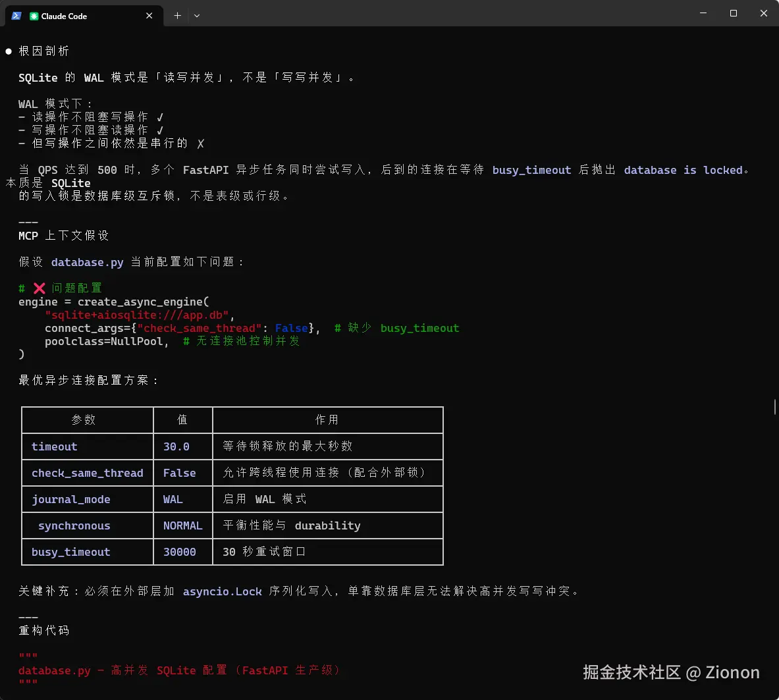Screen dimensions: 779x700
Task: Click asyncio.Lock in the 关键补充 line
Action: [x=222, y=592]
